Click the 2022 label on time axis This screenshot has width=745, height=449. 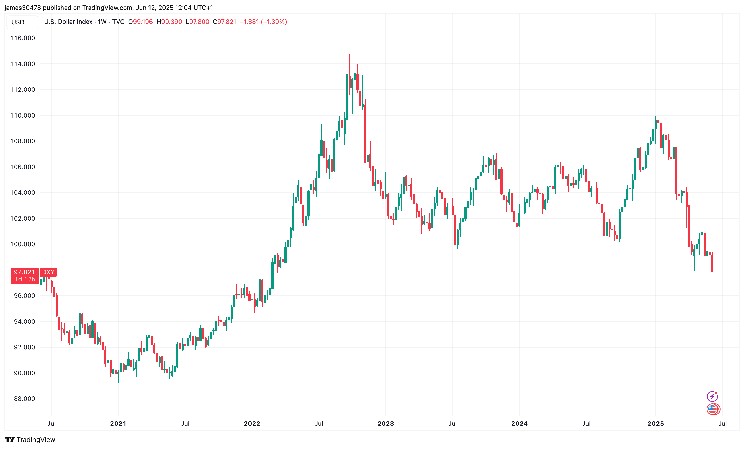(251, 423)
